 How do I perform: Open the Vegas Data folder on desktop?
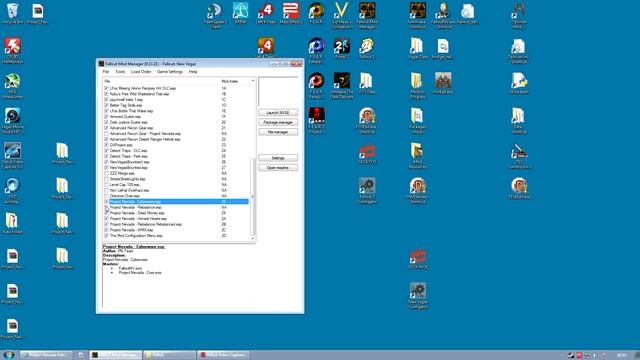coord(417,48)
